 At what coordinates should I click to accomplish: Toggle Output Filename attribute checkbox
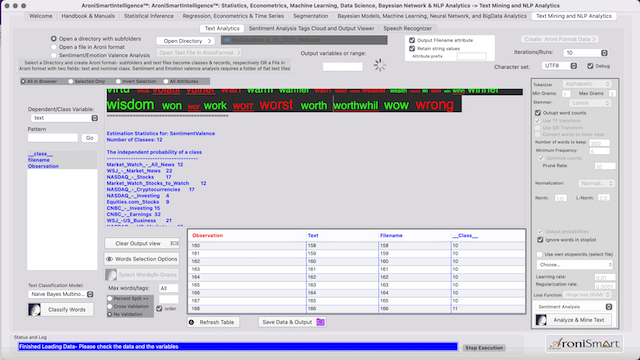(x=412, y=40)
